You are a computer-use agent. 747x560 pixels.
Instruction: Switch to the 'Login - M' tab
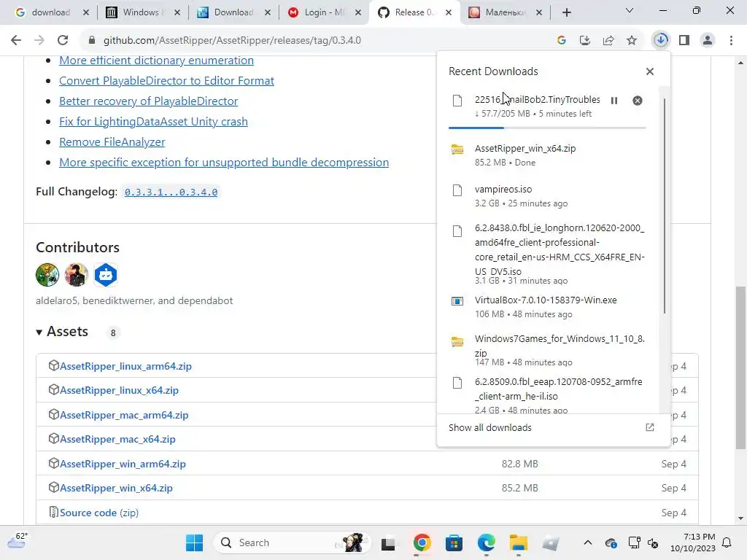click(323, 12)
